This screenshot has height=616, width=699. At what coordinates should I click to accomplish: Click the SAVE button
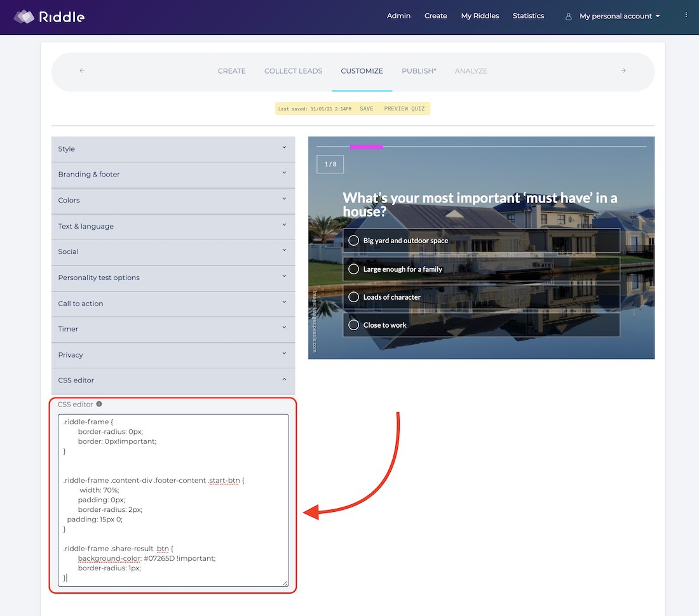[x=367, y=109]
